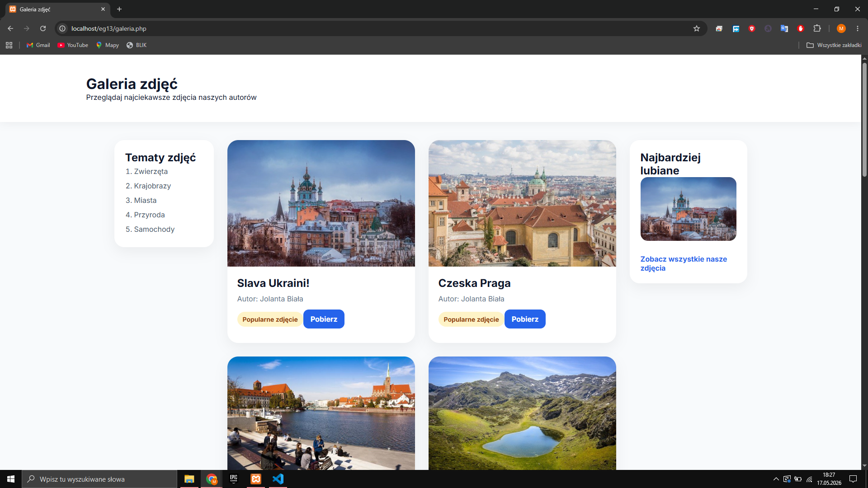Open the taskbar clock and date

coord(829,479)
